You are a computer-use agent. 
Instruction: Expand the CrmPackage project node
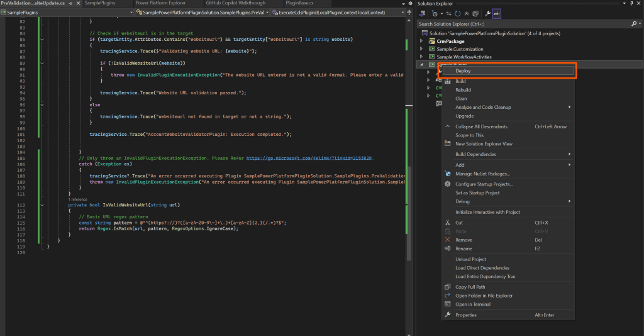click(x=422, y=41)
